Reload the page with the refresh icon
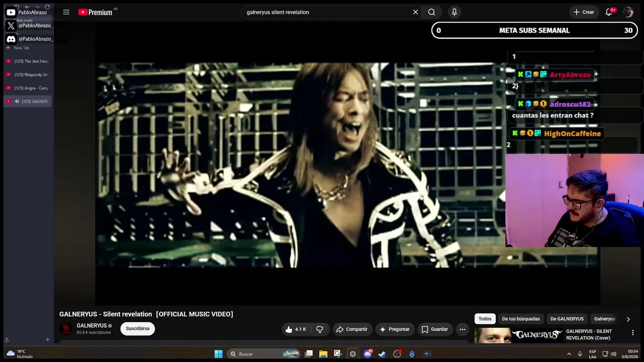 tap(47, 7)
